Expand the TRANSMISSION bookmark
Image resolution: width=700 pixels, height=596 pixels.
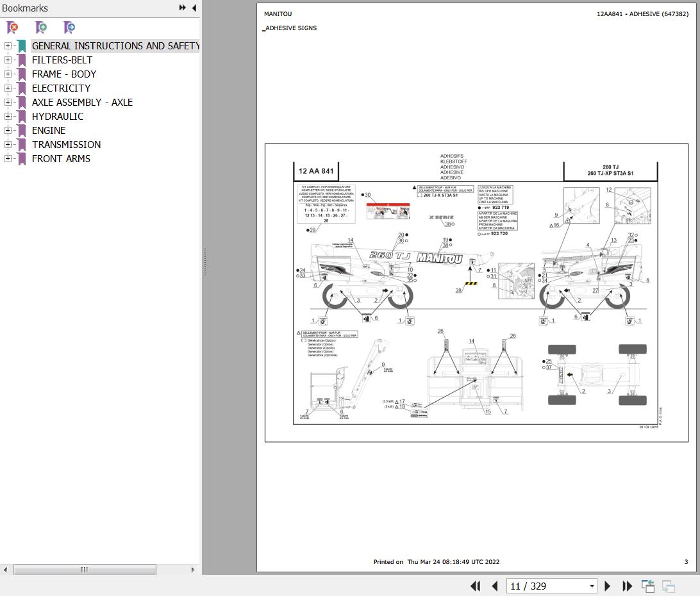click(x=8, y=144)
